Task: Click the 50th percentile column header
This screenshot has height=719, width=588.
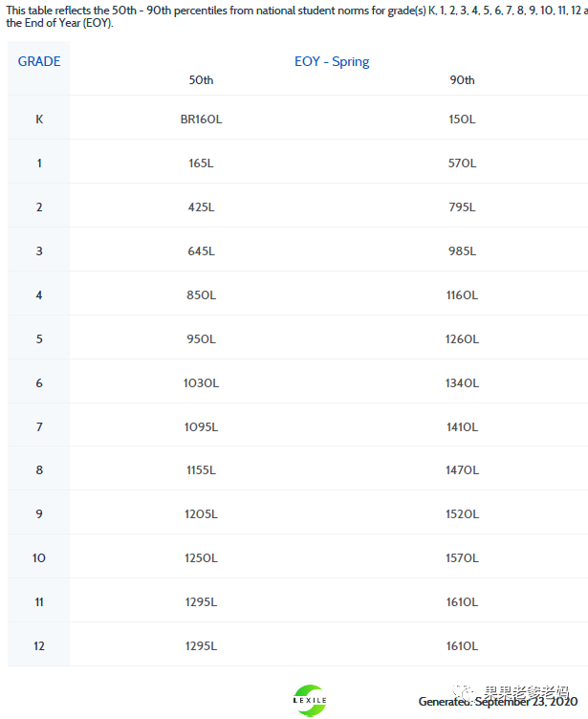Action: [x=201, y=80]
